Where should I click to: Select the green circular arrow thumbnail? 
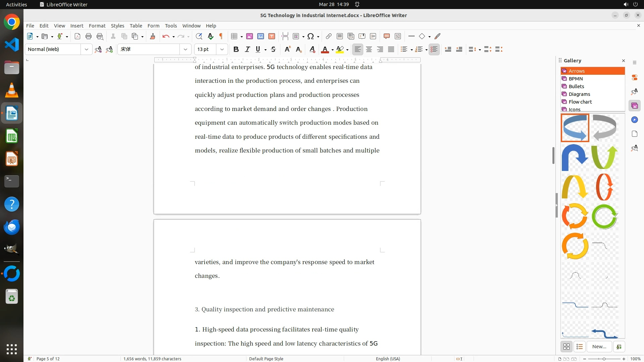coord(604,217)
